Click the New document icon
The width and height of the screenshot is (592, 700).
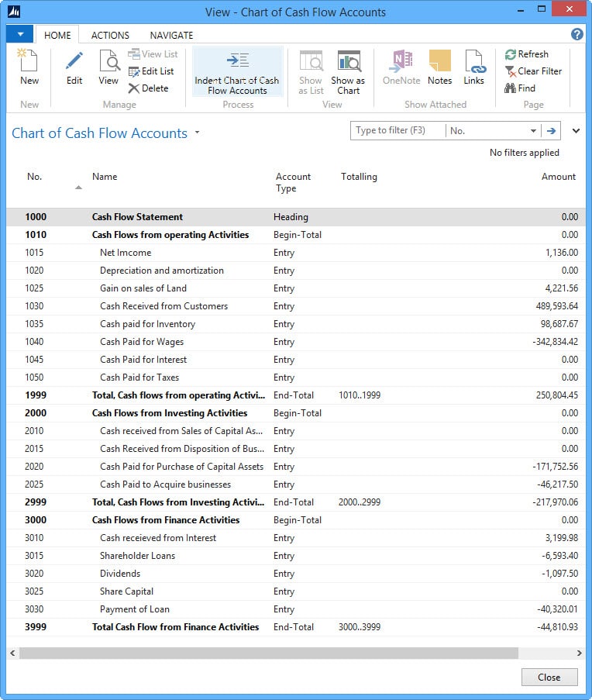(29, 60)
